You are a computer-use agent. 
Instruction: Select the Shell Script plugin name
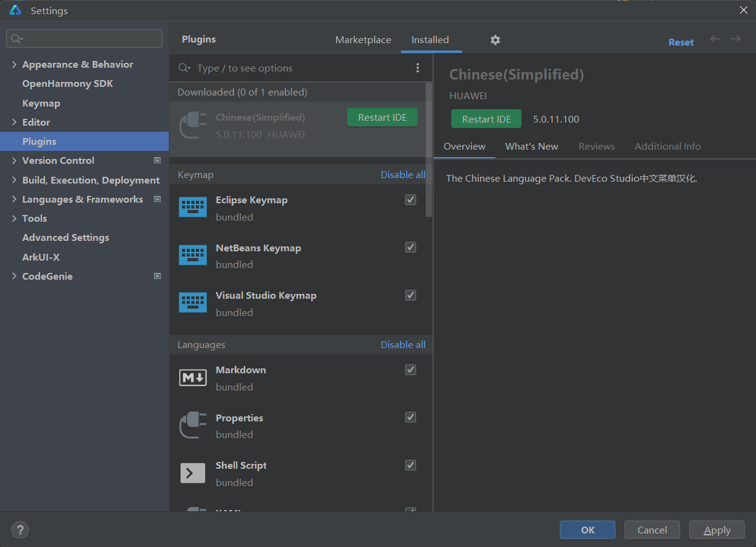pos(241,465)
